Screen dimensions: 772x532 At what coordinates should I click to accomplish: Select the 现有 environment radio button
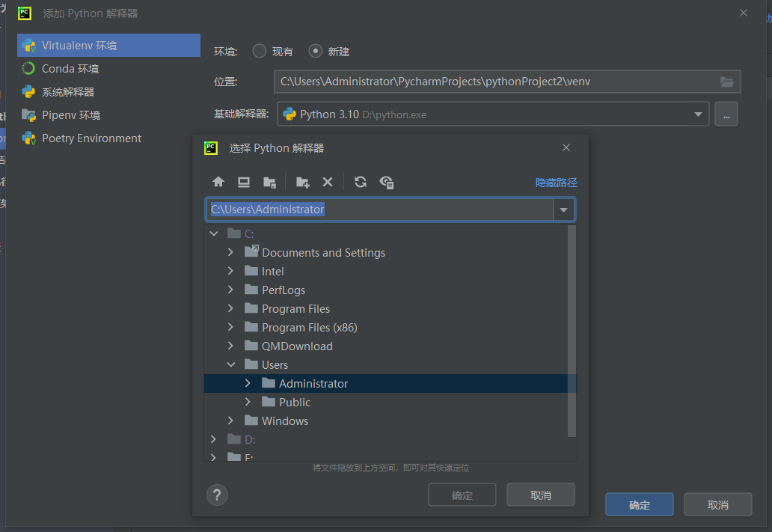[x=260, y=51]
